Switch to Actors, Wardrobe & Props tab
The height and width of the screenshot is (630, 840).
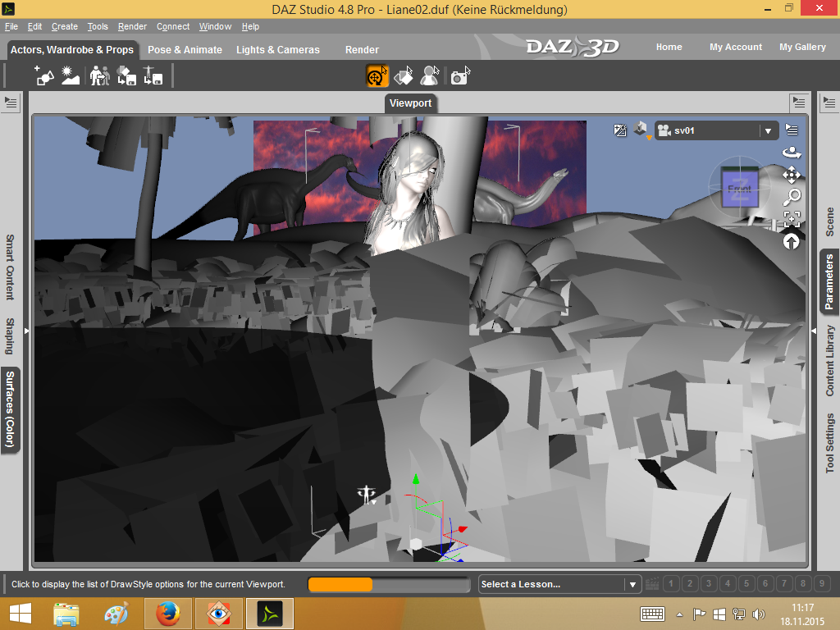click(72, 49)
